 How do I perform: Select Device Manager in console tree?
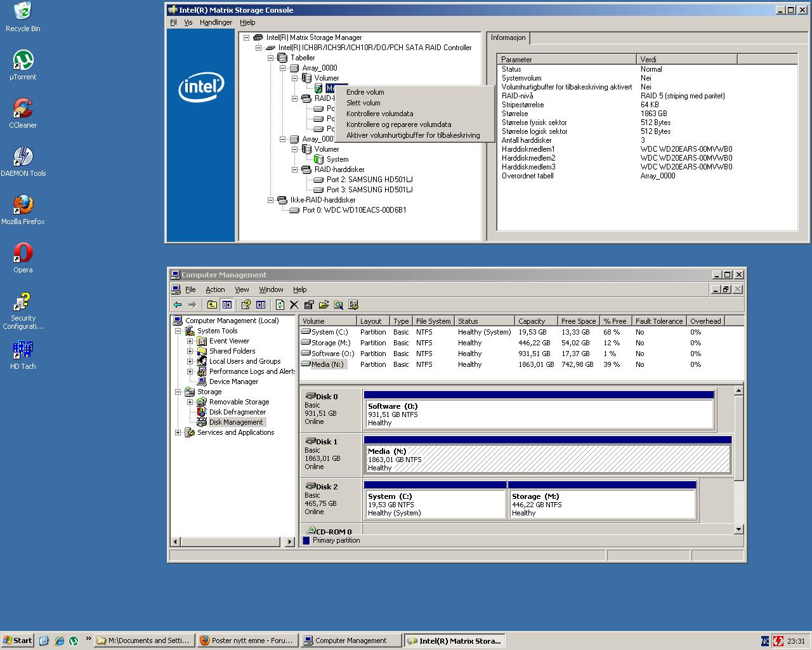point(233,381)
